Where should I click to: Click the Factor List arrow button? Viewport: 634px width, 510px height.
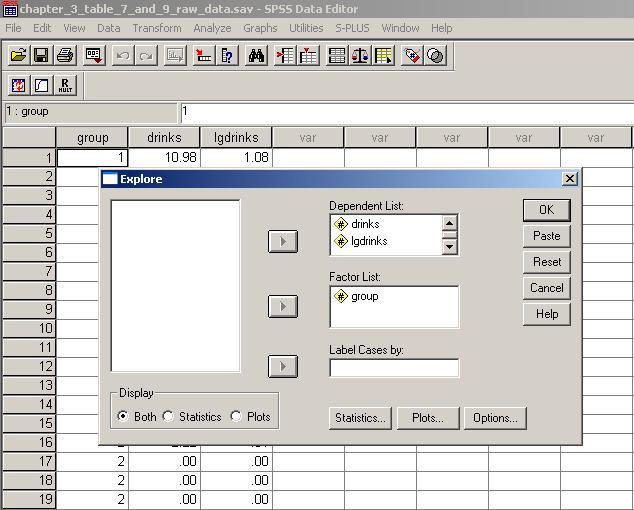283,306
